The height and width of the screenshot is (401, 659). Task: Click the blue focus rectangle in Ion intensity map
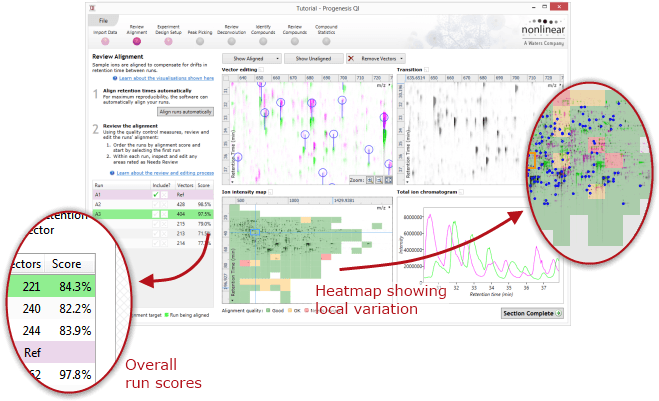(255, 232)
